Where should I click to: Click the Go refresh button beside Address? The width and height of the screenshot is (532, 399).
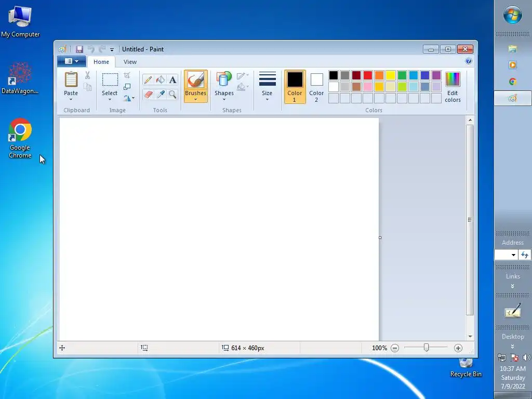525,255
